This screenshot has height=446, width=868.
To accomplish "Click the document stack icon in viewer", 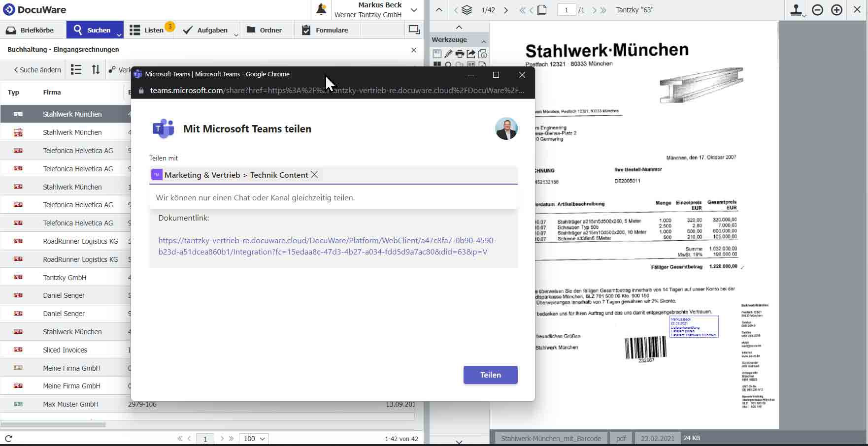I will tap(467, 10).
